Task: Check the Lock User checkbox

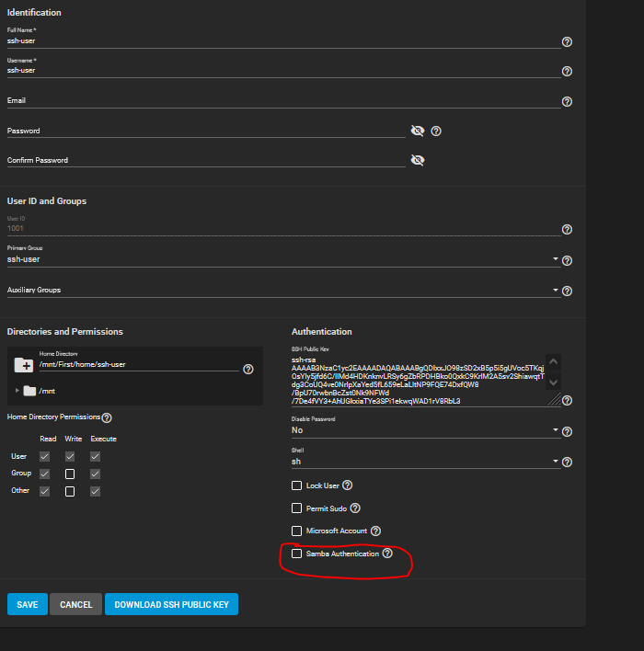Action: pyautogui.click(x=296, y=485)
